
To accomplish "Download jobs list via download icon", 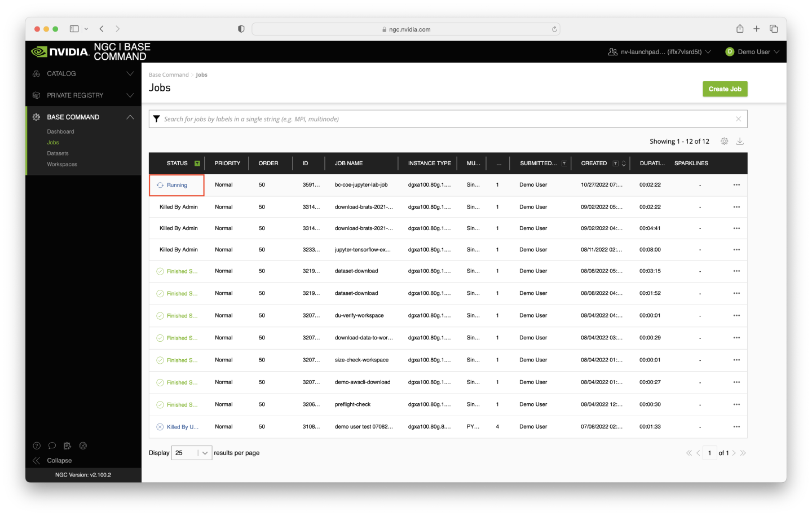I will (740, 142).
